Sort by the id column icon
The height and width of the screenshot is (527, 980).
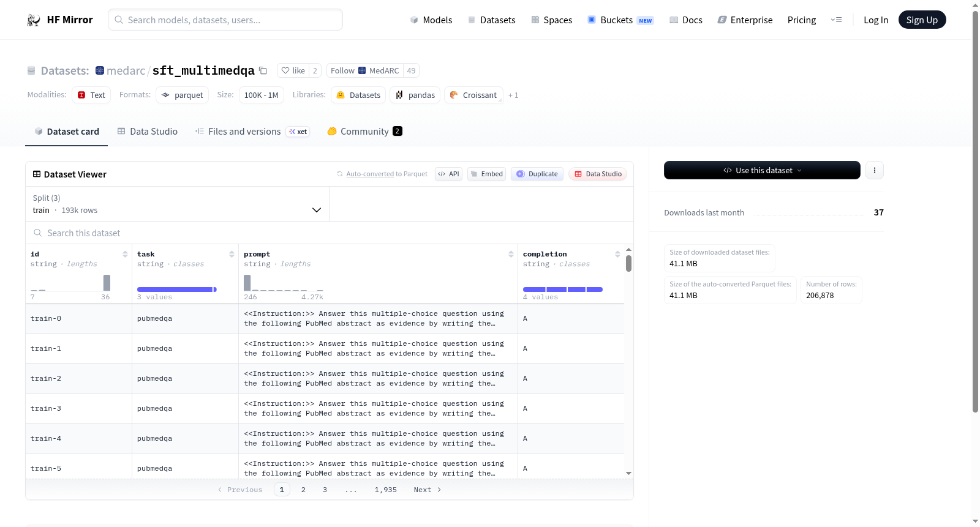click(125, 254)
